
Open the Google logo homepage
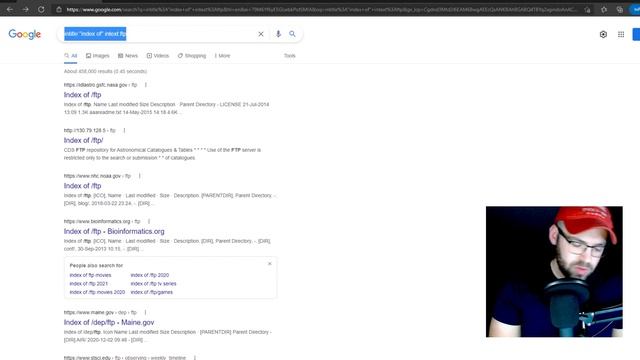pos(24,34)
